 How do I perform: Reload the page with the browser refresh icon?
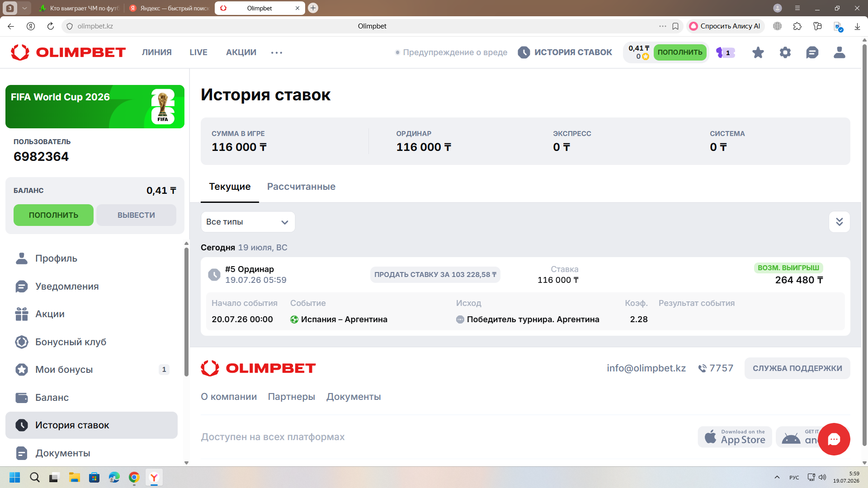pos(51,26)
